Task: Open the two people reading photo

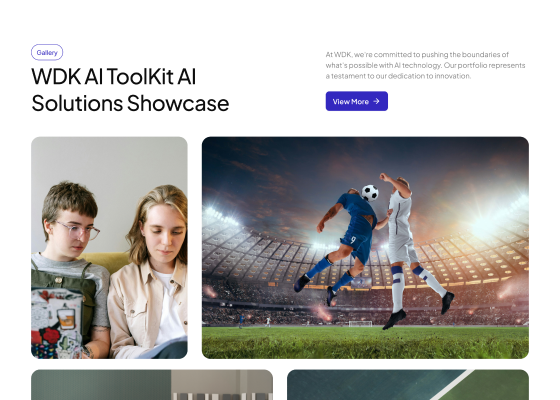Action: pyautogui.click(x=109, y=248)
